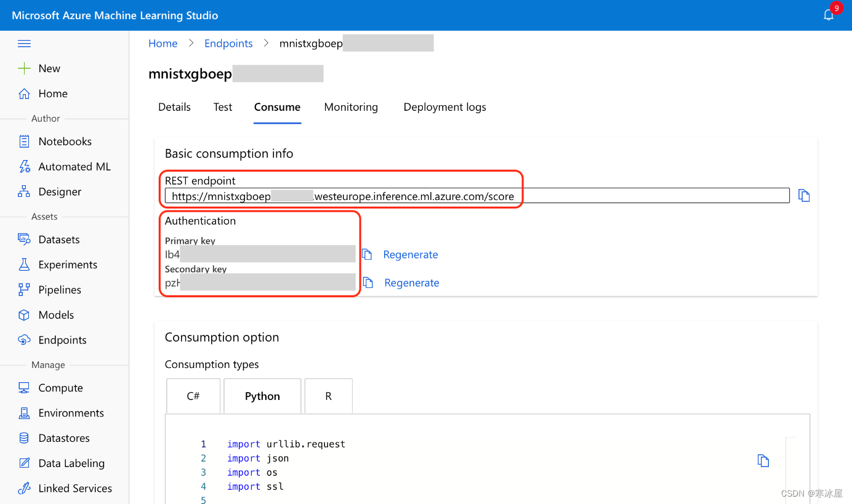Image resolution: width=852 pixels, height=504 pixels.
Task: Open Datastores label in the sidebar
Action: tap(64, 438)
